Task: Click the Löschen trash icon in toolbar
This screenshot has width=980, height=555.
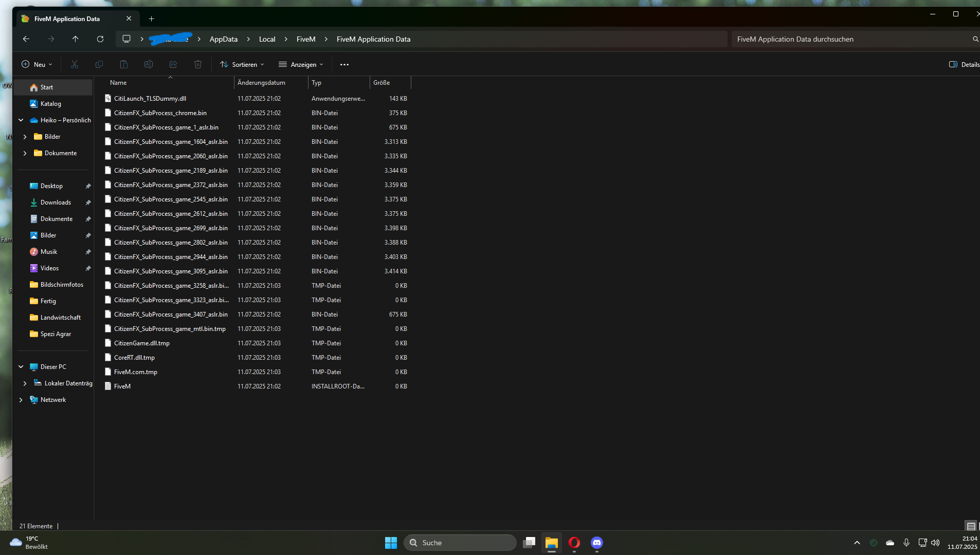Action: 197,64
